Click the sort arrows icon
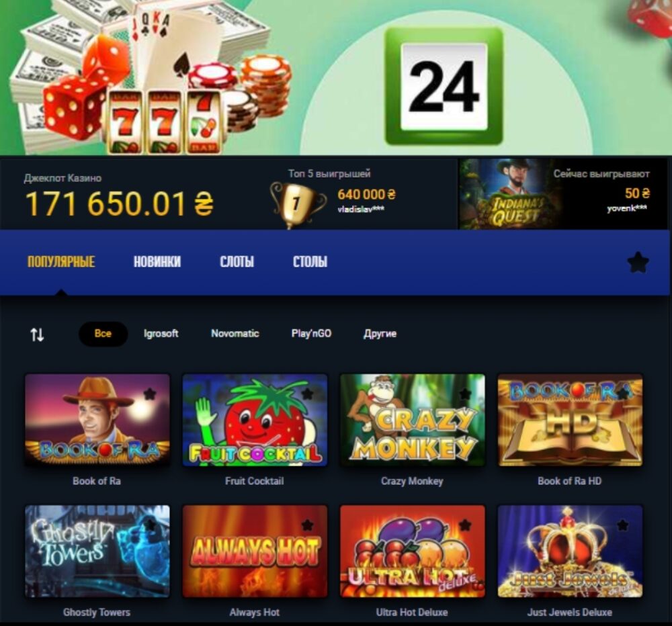 [37, 334]
